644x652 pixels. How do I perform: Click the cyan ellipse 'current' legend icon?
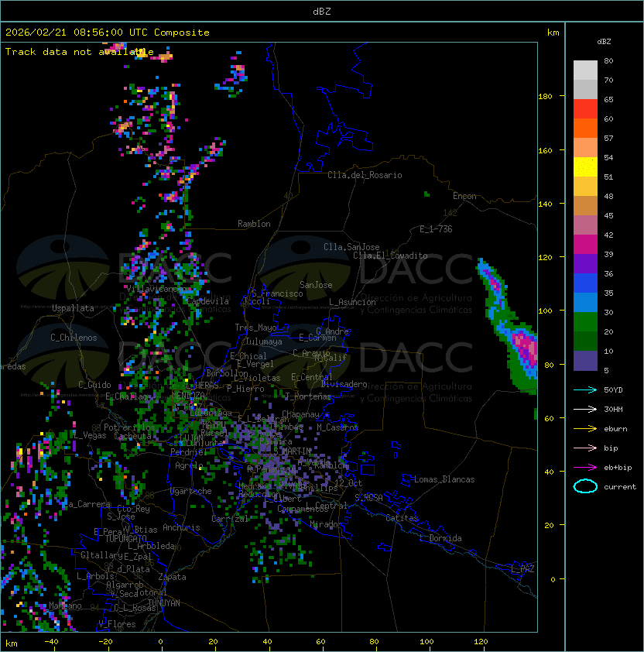[585, 486]
